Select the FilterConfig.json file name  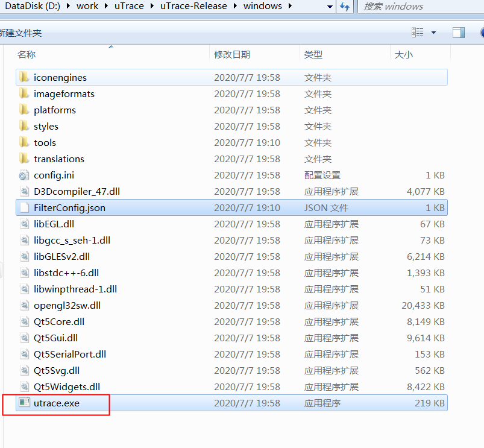click(x=69, y=208)
